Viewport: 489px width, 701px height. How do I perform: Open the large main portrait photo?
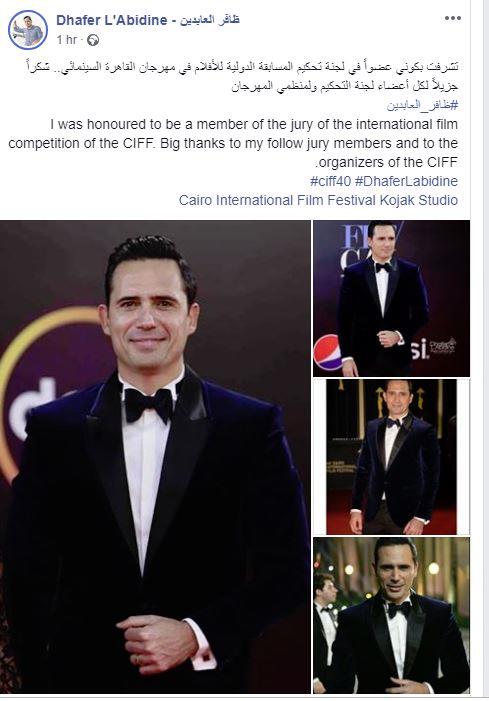tap(155, 456)
